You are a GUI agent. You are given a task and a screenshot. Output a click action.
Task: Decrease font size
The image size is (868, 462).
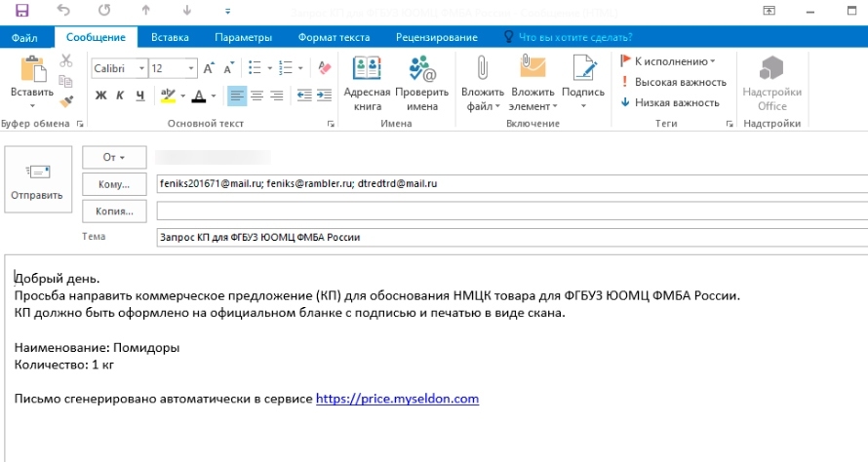(x=228, y=68)
